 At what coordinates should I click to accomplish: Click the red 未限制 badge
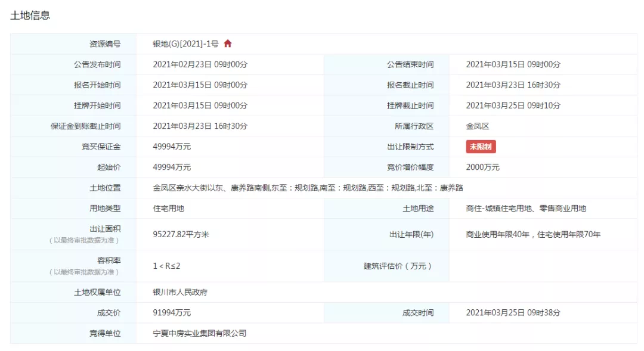click(x=481, y=147)
